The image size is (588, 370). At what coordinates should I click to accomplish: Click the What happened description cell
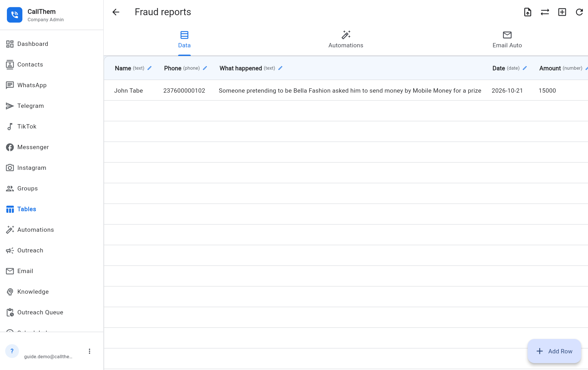coord(350,91)
